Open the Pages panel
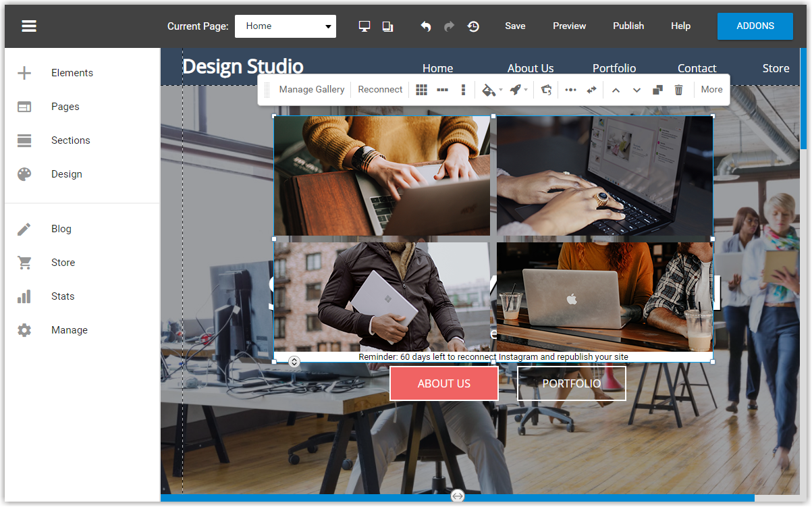 pos(65,107)
